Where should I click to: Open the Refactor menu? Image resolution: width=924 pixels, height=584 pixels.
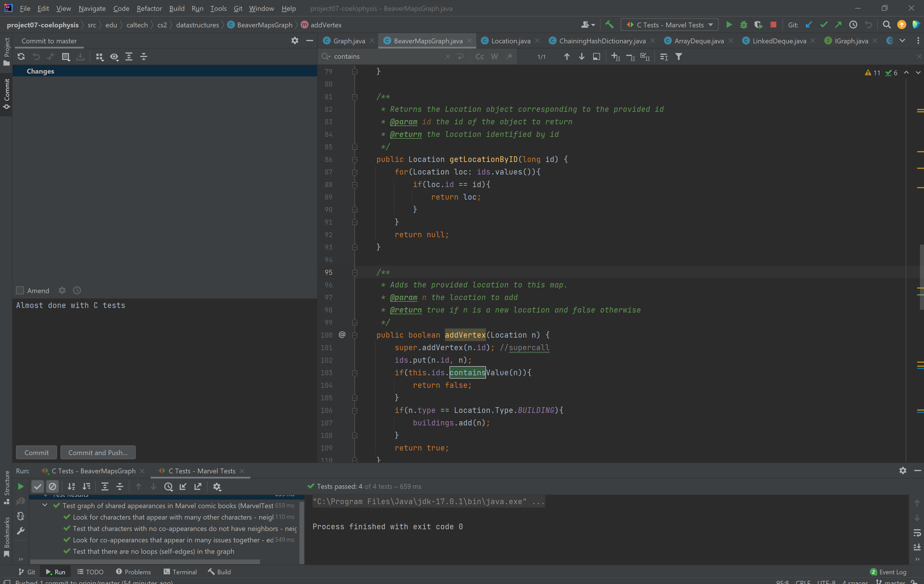pyautogui.click(x=149, y=9)
